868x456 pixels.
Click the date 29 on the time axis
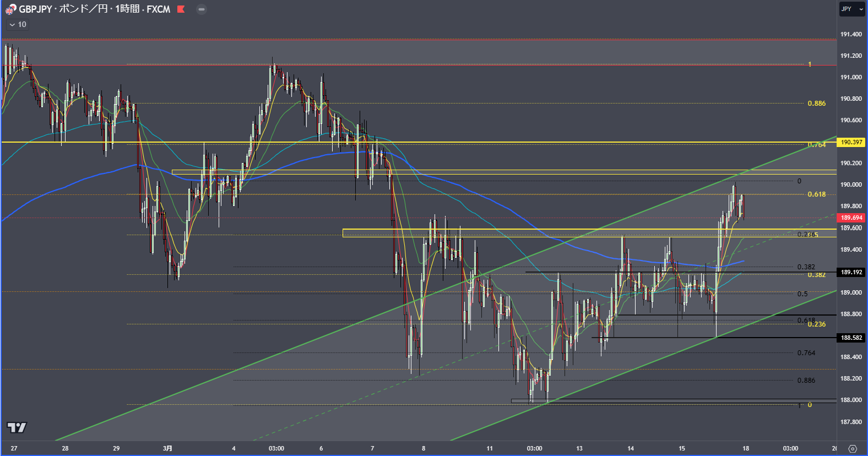click(x=116, y=448)
